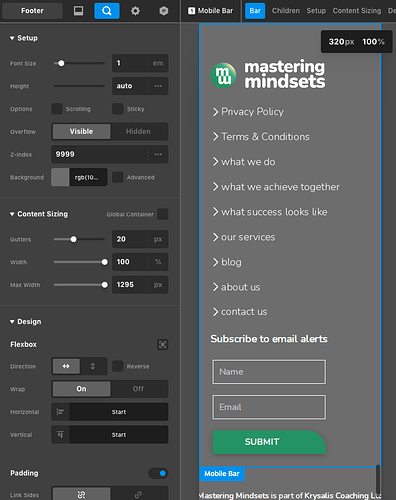
Task: Open settings gear in top toolbar
Action: pyautogui.click(x=135, y=11)
